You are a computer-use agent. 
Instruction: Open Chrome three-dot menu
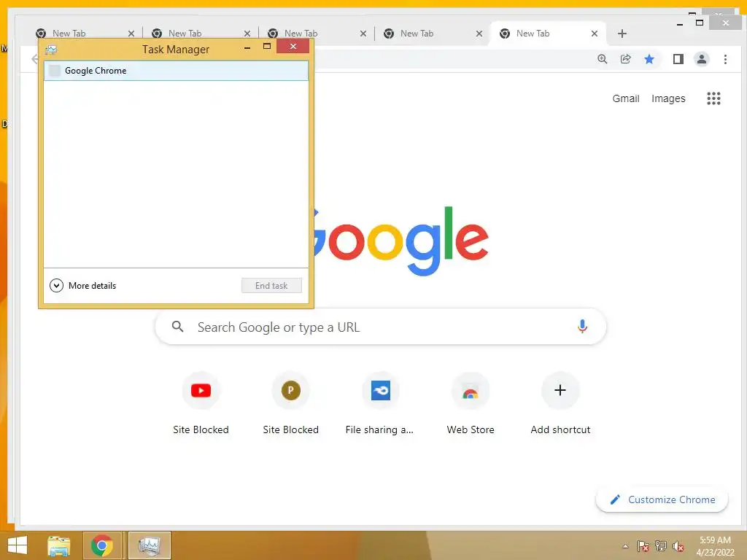725,59
